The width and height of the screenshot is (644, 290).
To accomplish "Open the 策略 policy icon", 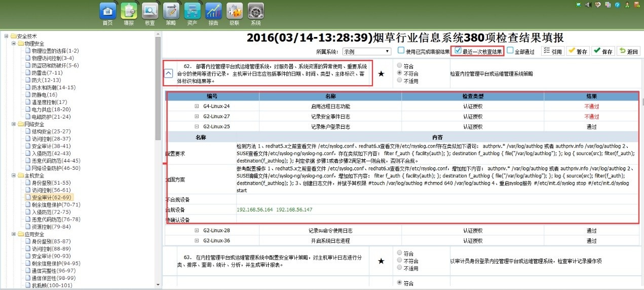I will click(x=171, y=12).
